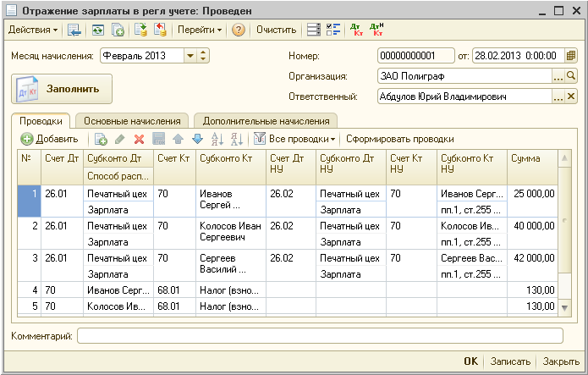
Task: Switch to the Дополнительные начисления tab
Action: (266, 121)
